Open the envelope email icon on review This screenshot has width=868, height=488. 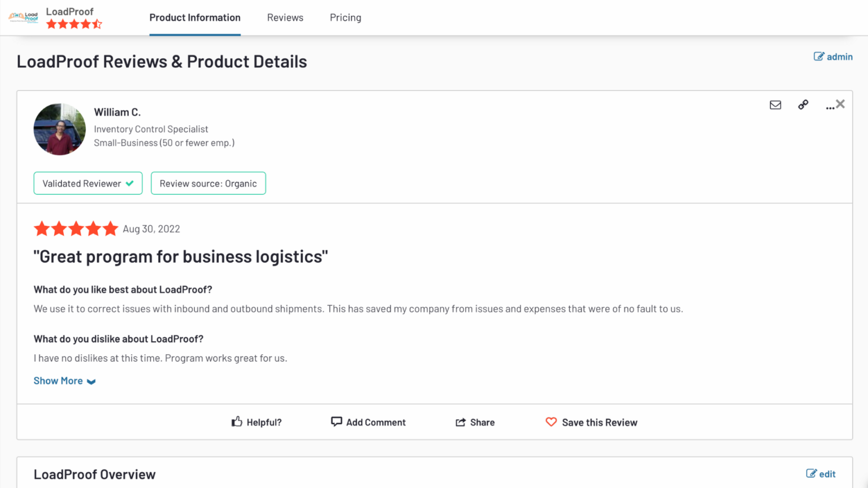pyautogui.click(x=775, y=105)
